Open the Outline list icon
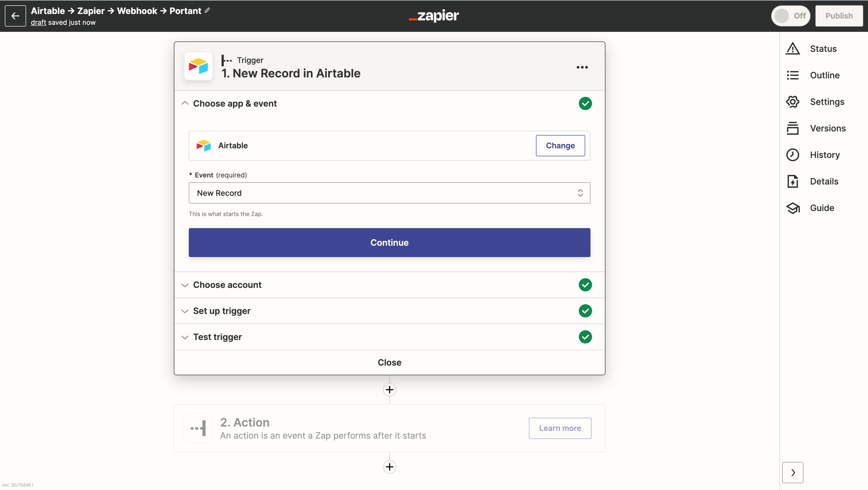Viewport: 868px width, 490px height. click(793, 75)
